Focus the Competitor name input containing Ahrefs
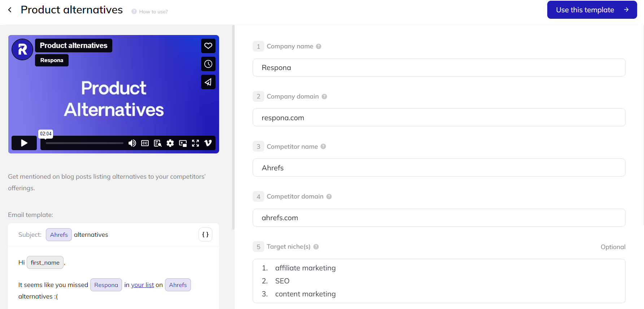Viewport: 644px width, 309px height. pos(439,168)
